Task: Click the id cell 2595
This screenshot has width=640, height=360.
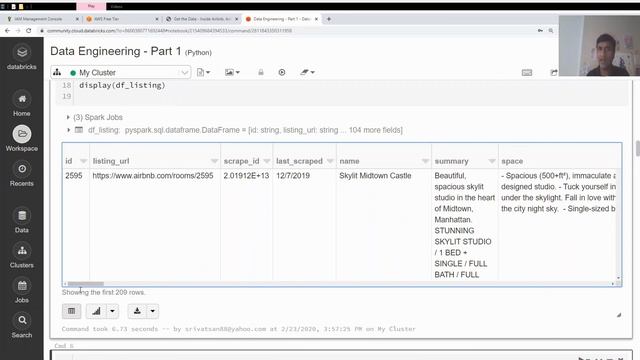Action: point(74,176)
